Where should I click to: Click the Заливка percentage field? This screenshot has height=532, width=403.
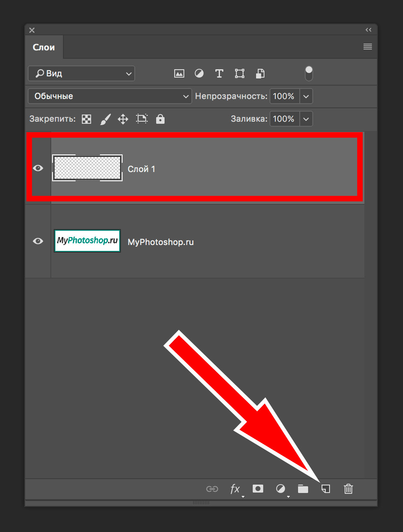tap(284, 119)
